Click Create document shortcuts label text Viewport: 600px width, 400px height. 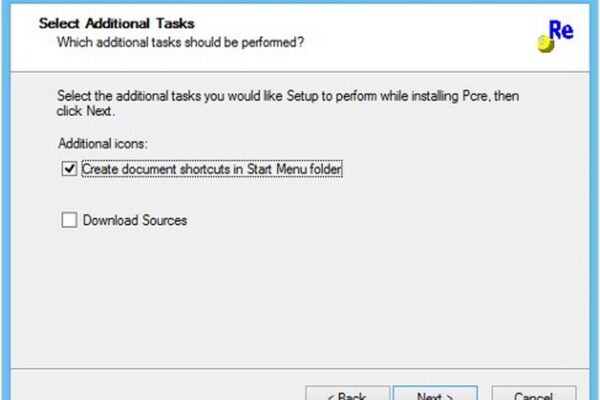coord(212,169)
